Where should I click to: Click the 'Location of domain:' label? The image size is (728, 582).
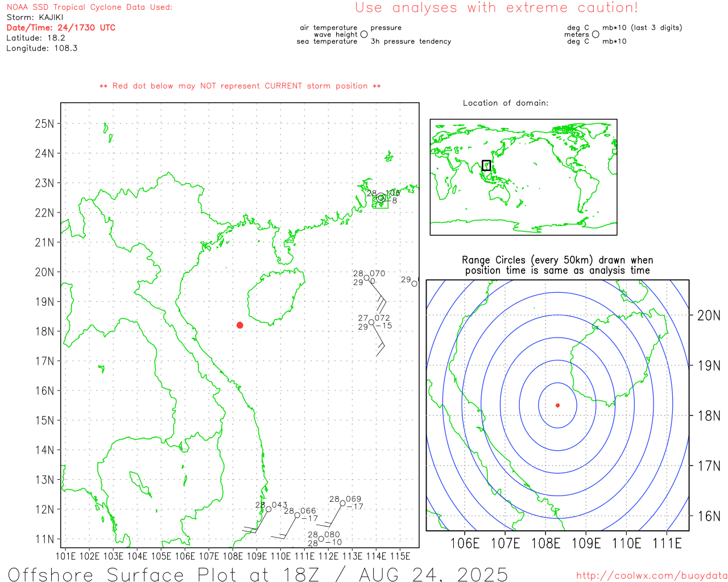[506, 103]
